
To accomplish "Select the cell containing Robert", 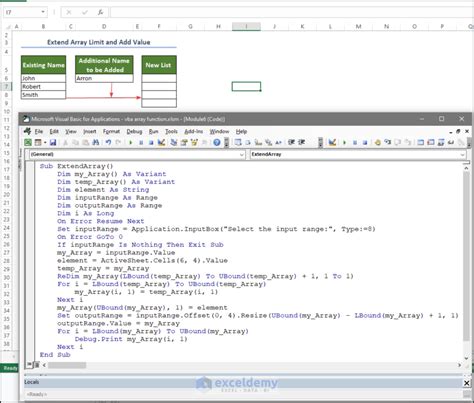I will coord(43,86).
